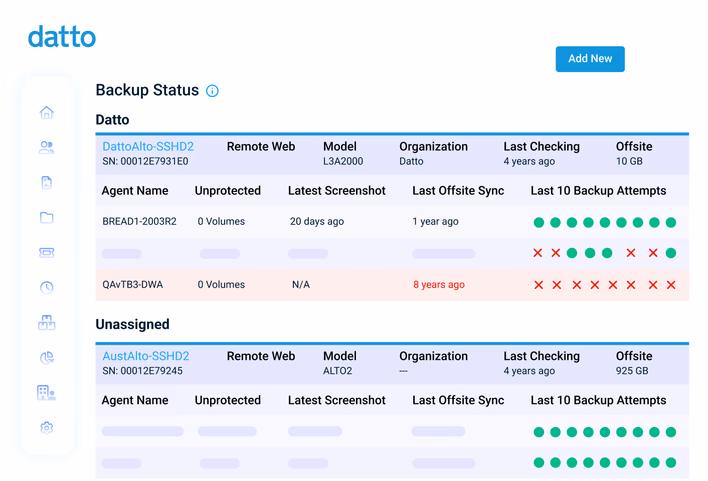Viewport: 708px width, 481px height.
Task: Click the serial number SN: 00012E7931E0
Action: pos(145,161)
